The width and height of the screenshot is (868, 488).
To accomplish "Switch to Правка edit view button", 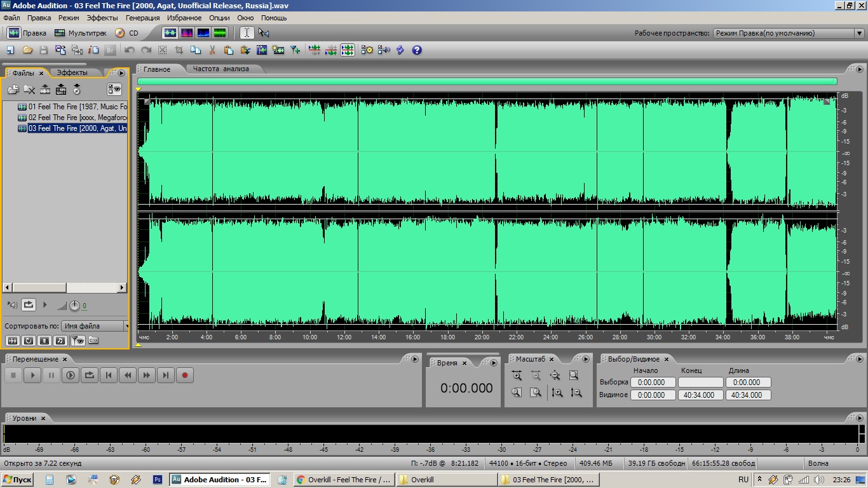I will [x=27, y=33].
